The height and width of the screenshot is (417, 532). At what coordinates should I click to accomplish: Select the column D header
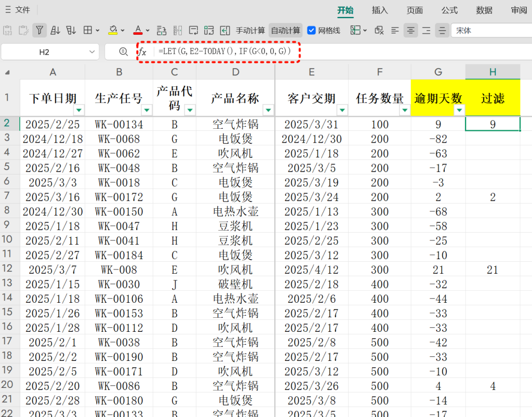(x=235, y=72)
